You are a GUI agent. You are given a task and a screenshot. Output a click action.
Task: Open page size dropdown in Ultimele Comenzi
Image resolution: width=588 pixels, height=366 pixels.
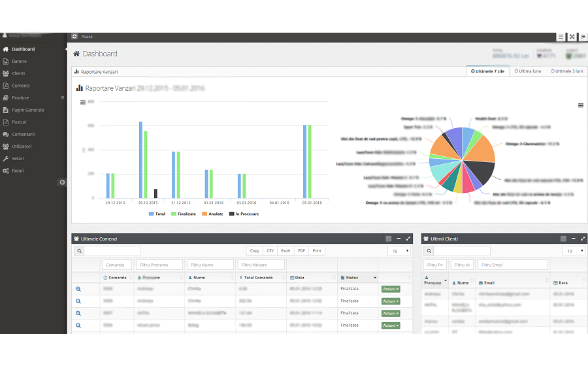[x=399, y=250]
